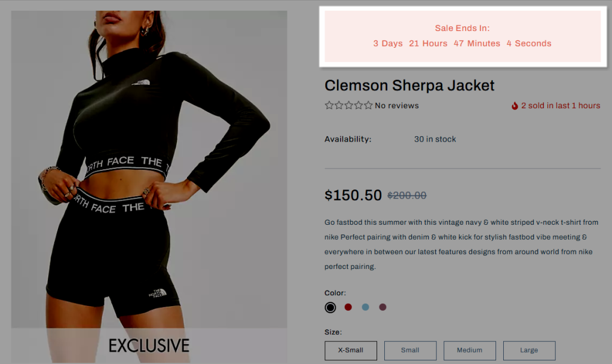
Task: Select size X-Small
Action: tap(350, 350)
